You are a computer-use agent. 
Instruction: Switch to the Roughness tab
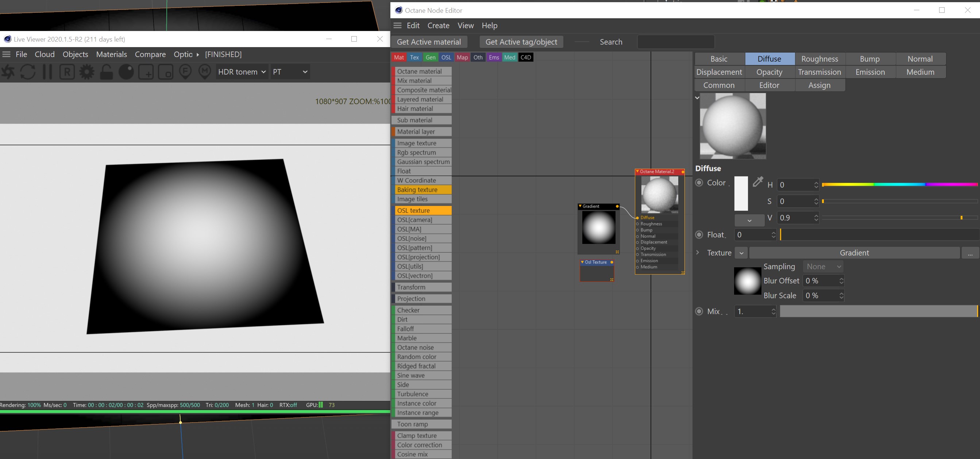819,59
